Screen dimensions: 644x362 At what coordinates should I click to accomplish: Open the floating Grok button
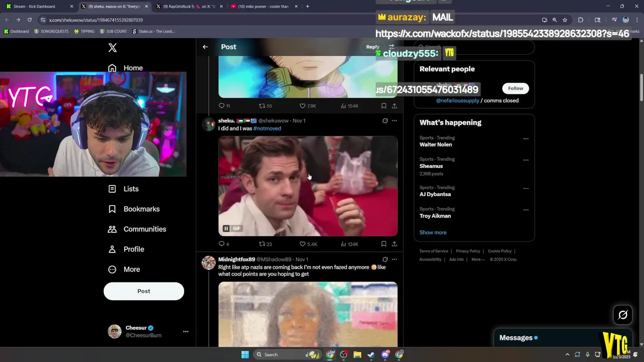623,315
